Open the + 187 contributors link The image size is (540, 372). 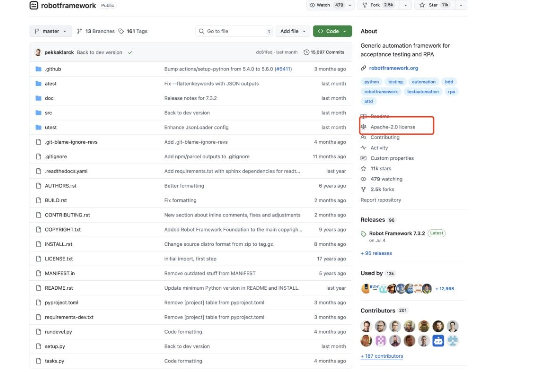382,356
